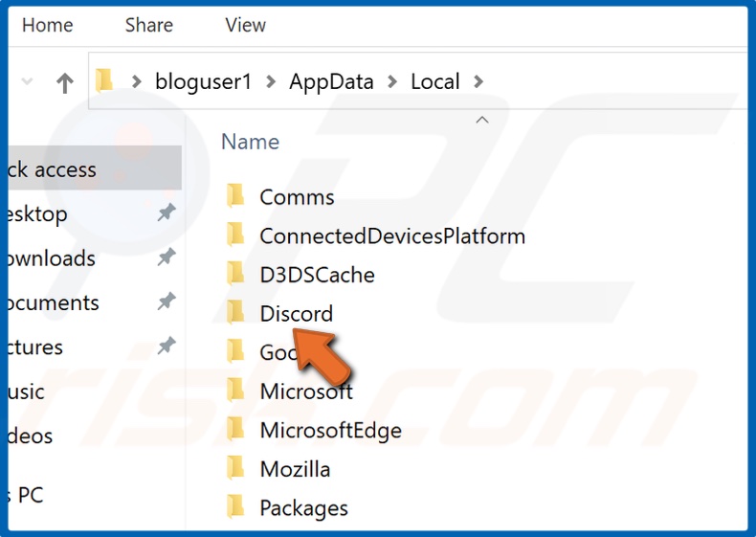Open the recent locations dropdown arrow
The height and width of the screenshot is (537, 756).
coord(28,81)
